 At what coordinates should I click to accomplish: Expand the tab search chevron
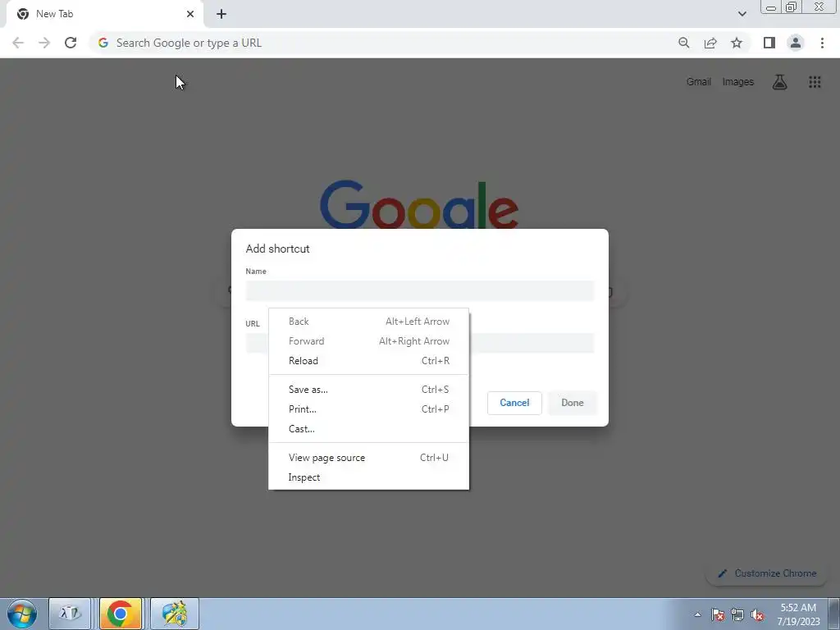point(742,14)
